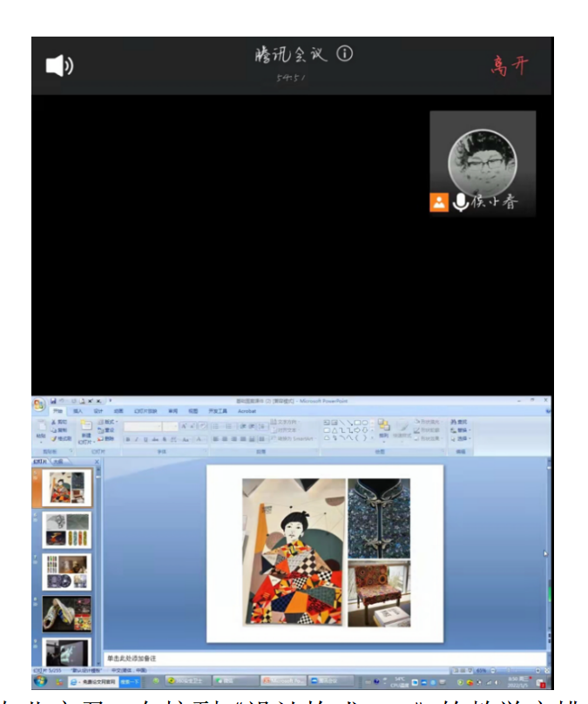Click the notes field below the slide
Viewport: 588px width, 704px height.
click(322, 659)
